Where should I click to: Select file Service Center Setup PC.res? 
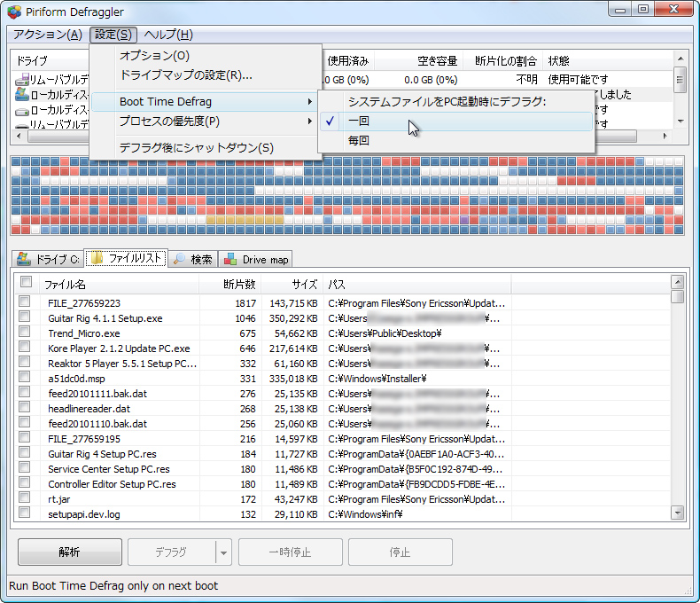(108, 469)
